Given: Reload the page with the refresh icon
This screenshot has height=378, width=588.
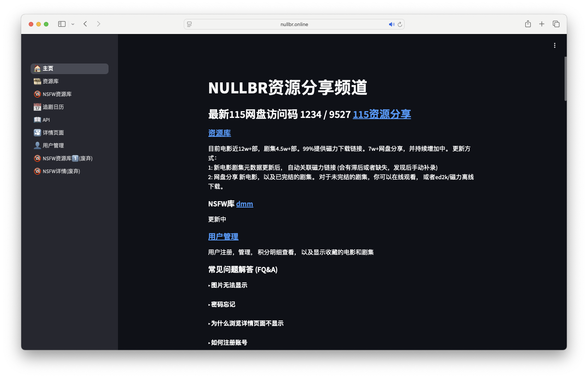Looking at the screenshot, I should (x=400, y=24).
